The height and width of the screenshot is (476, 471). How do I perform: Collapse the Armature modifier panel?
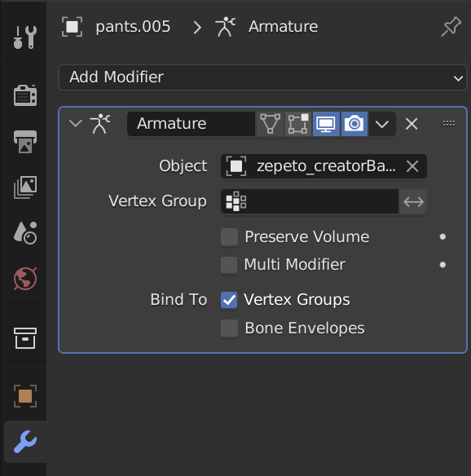(x=75, y=124)
